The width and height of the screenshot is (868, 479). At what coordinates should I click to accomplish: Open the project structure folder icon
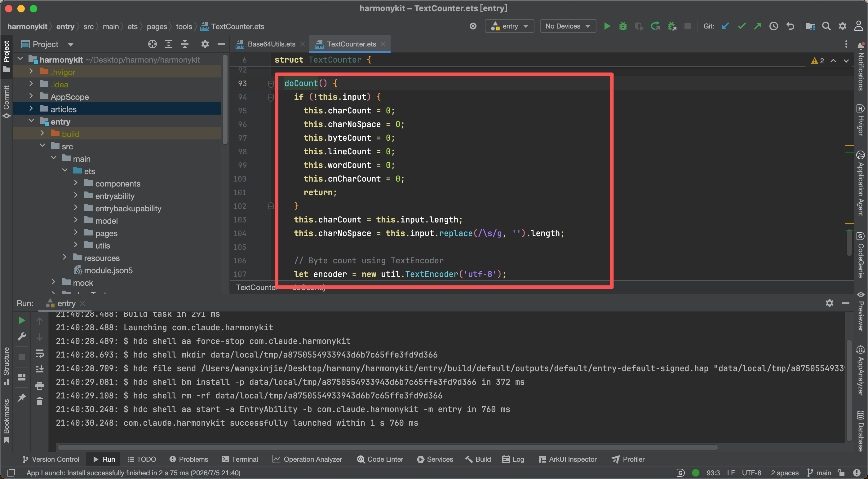tap(810, 26)
